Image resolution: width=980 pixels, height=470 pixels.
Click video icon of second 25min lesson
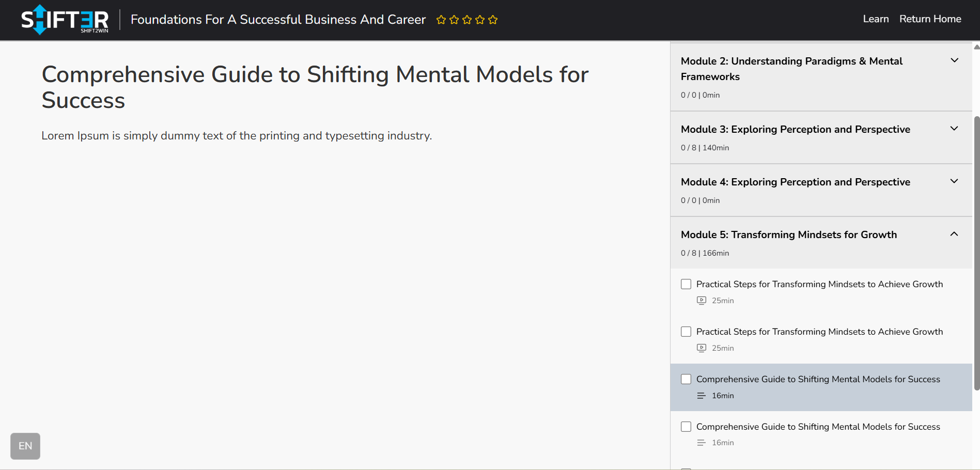(701, 348)
